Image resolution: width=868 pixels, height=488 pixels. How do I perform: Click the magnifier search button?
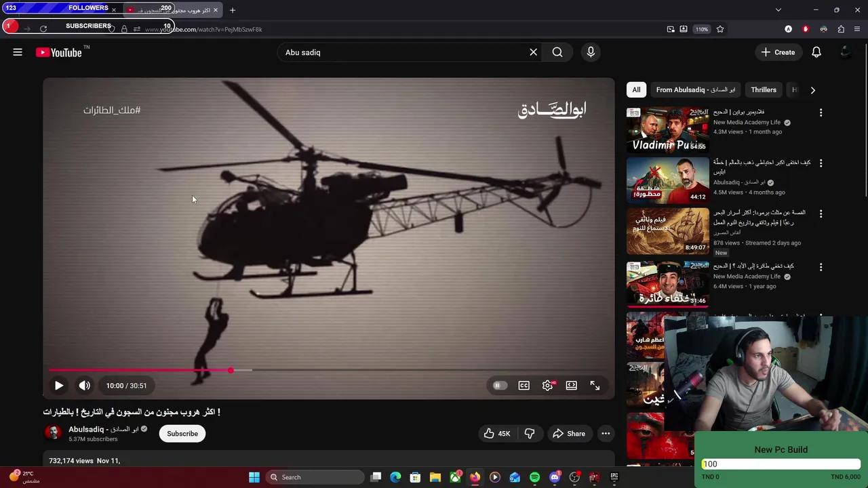557,52
